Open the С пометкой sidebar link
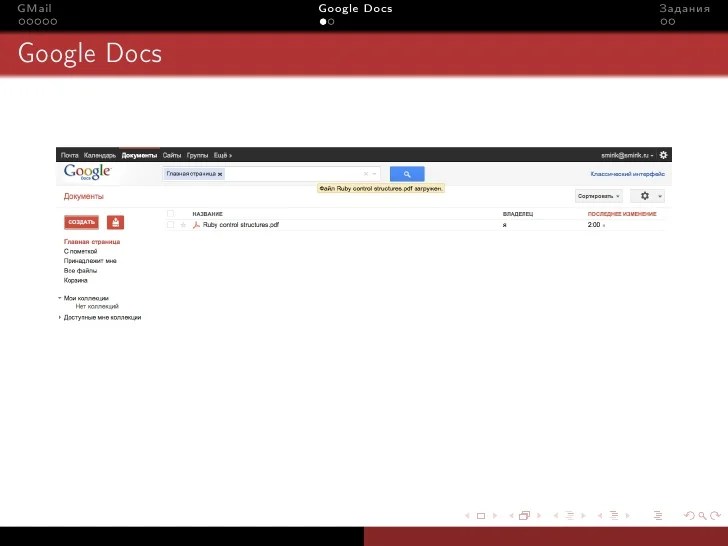The height and width of the screenshot is (546, 728). [80, 251]
